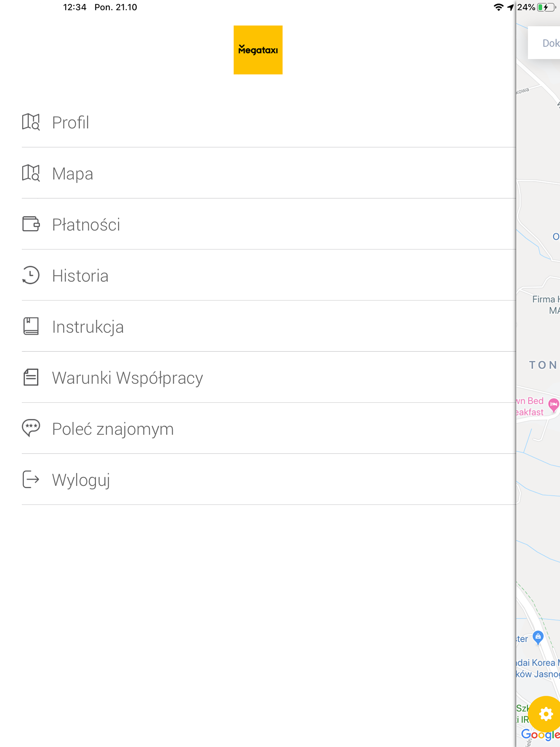Screen dimensions: 560x747
Task: Tap the Dok search field on the map
Action: coord(544,43)
